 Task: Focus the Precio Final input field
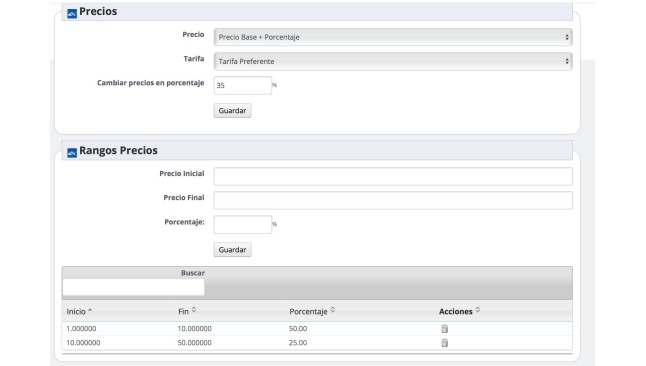[x=393, y=200]
